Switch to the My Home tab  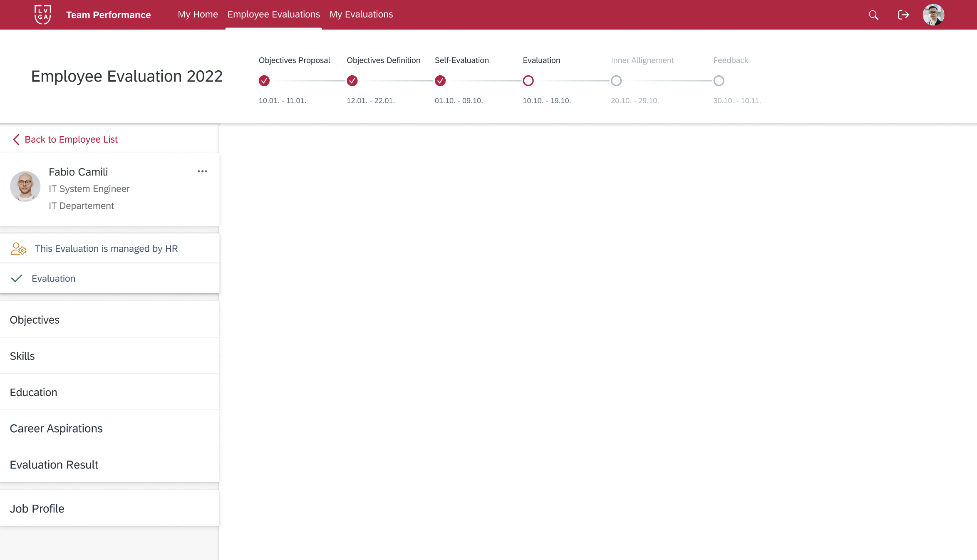point(198,15)
